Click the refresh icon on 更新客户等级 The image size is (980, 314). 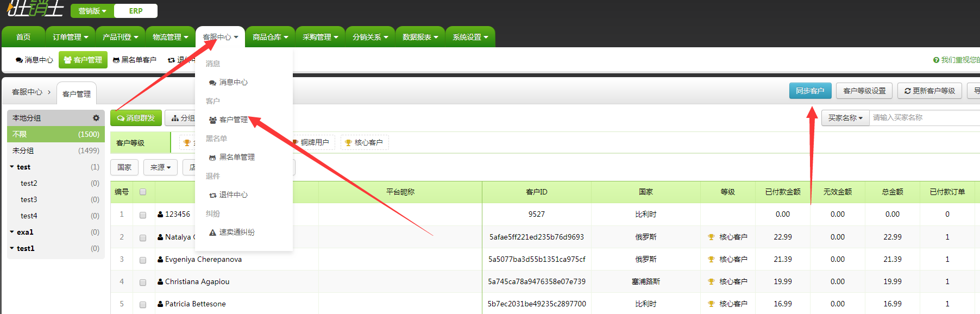click(x=907, y=91)
